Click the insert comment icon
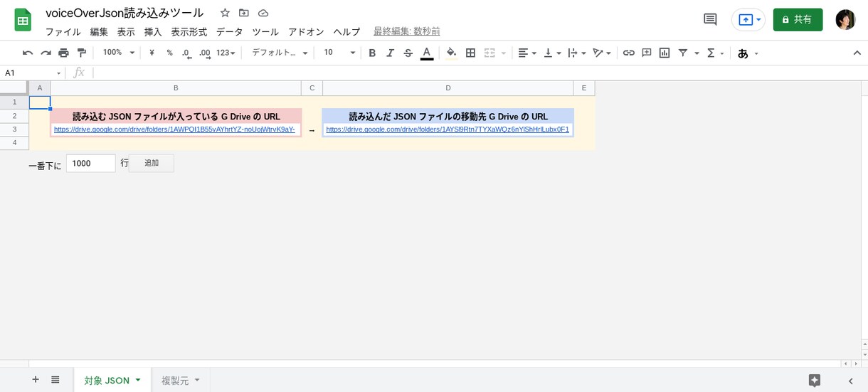 [647, 53]
